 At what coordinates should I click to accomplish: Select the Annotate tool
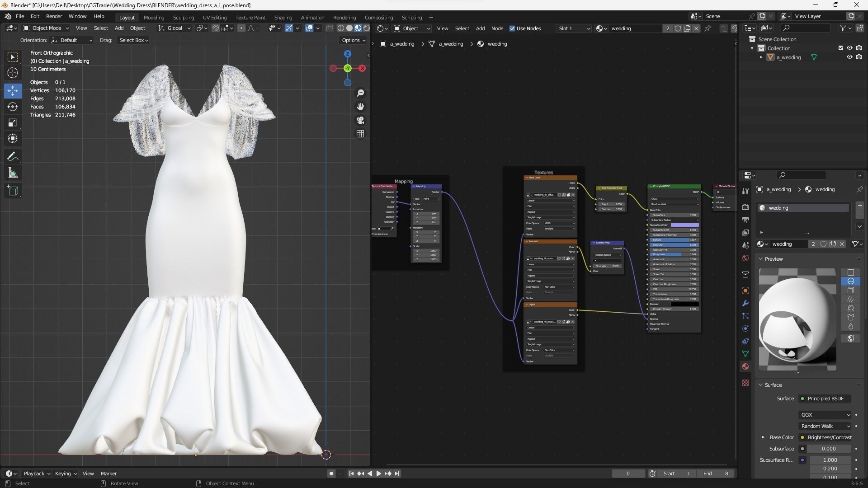point(13,157)
